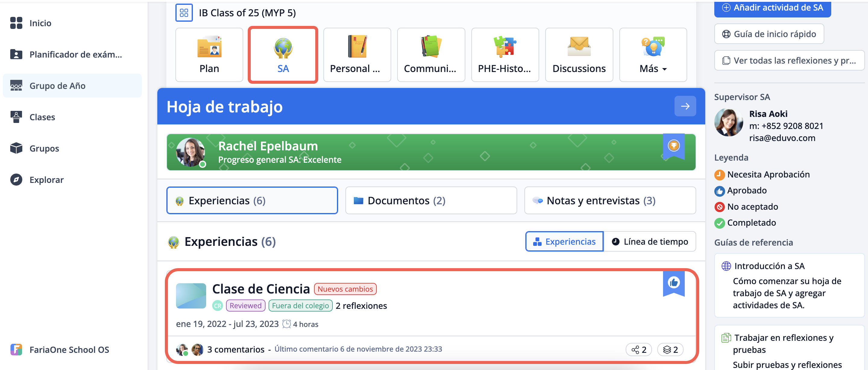
Task: Click the thumbs-up approved ribbon icon
Action: (673, 282)
